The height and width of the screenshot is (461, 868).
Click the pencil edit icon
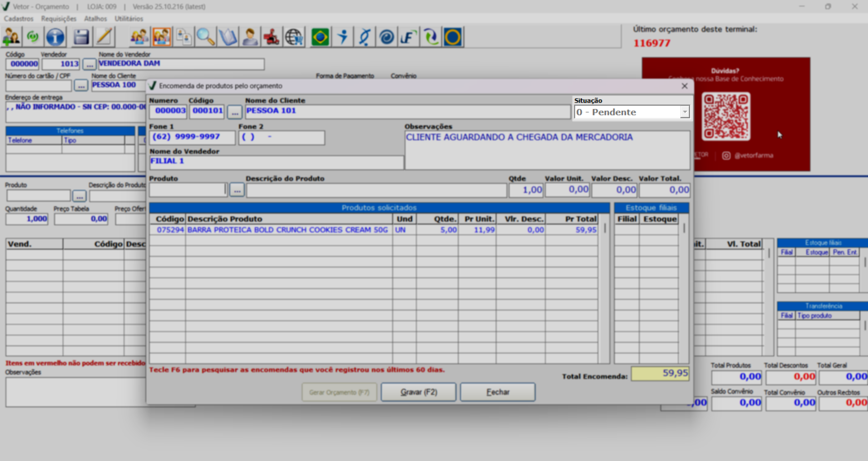tap(104, 37)
